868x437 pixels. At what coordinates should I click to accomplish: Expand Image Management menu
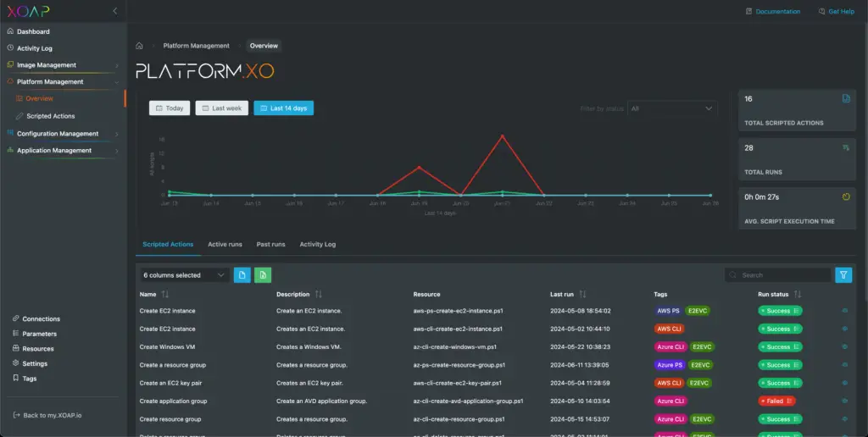click(x=63, y=64)
